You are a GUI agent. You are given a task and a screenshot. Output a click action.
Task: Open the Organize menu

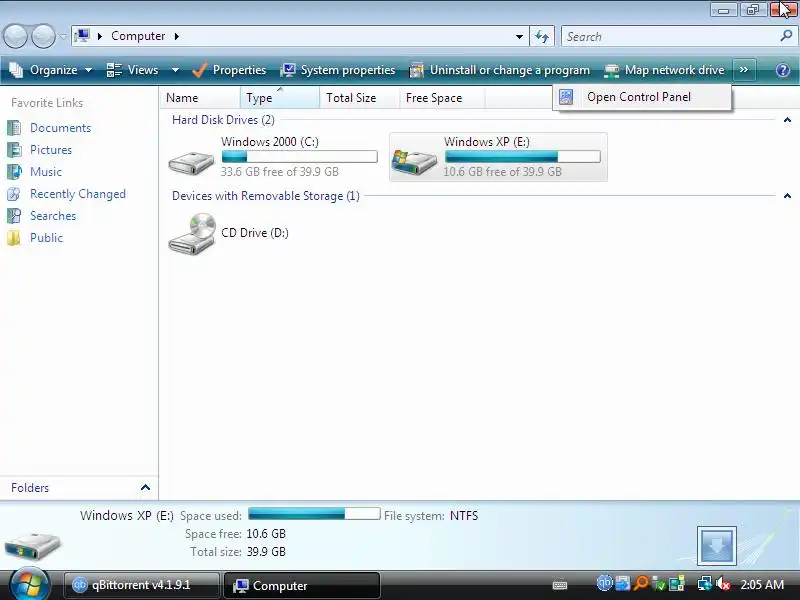[x=51, y=70]
